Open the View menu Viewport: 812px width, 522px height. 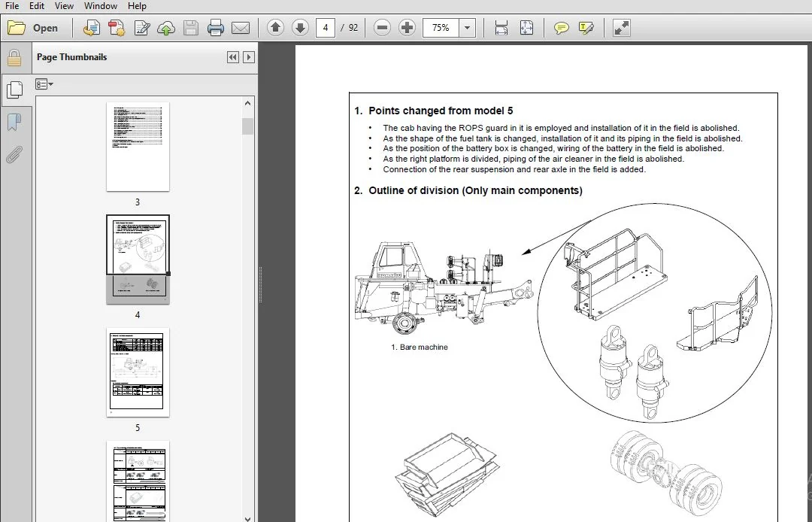coord(64,6)
